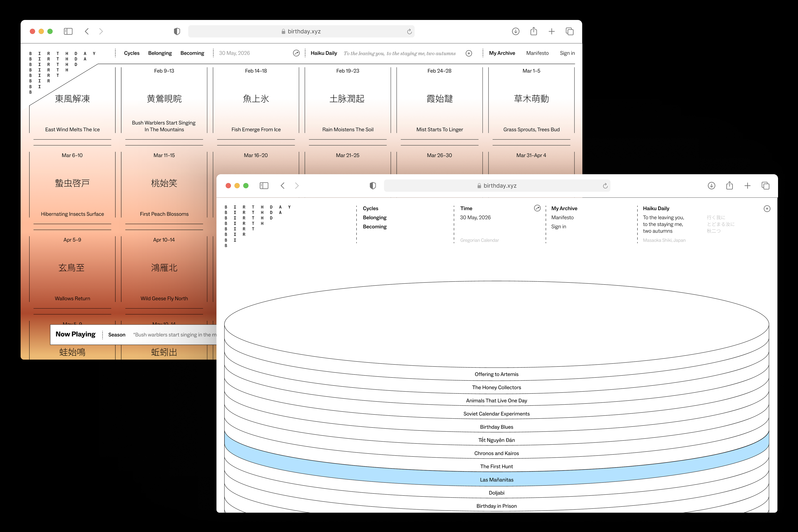Open Grass Sprouts, Trees Bud card
Screen dimensions: 798x532
pos(531,100)
